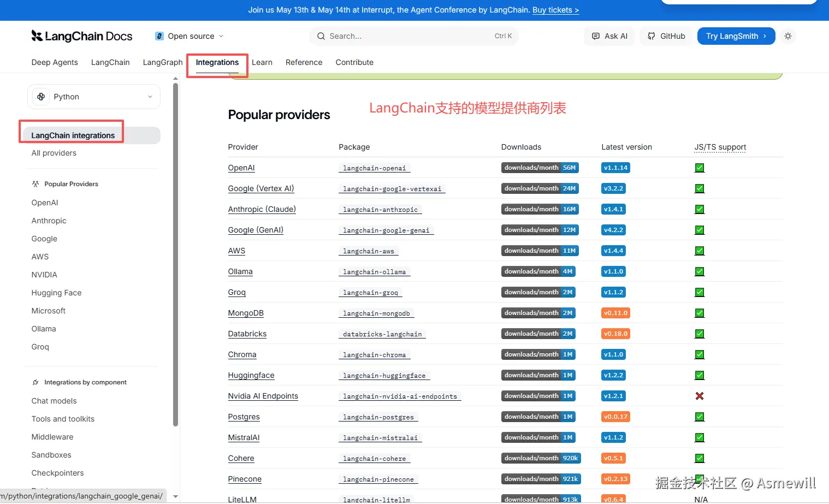Viewport: 829px width, 504px height.
Task: Open the Reference tab
Action: tap(304, 62)
